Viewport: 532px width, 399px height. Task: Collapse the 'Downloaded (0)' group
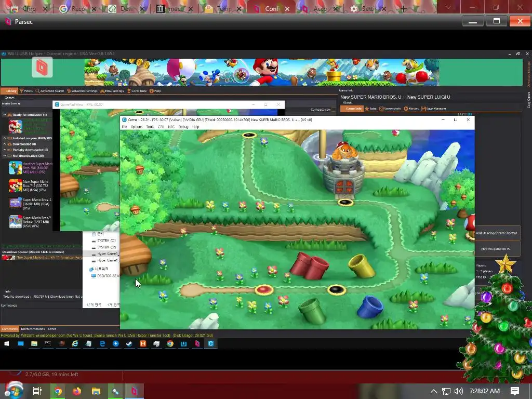click(5, 144)
